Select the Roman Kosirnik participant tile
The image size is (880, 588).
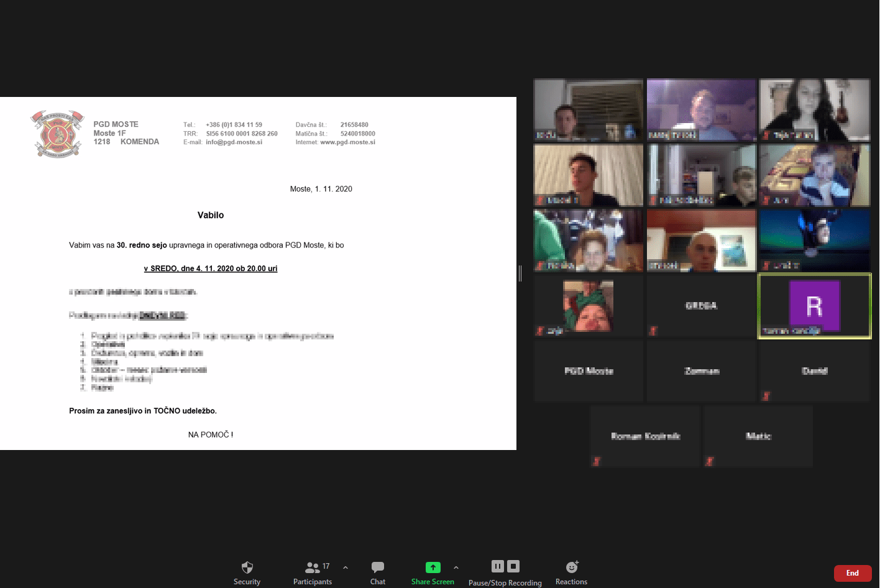click(645, 436)
